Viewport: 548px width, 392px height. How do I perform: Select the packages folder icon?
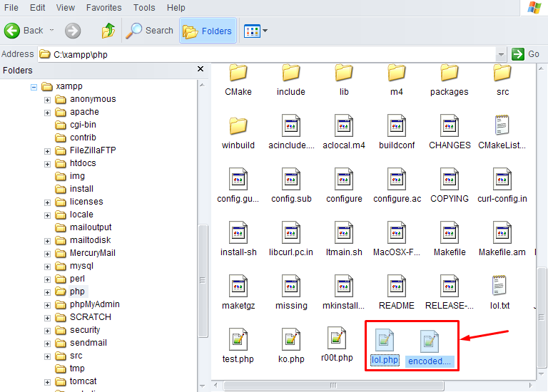pos(450,73)
